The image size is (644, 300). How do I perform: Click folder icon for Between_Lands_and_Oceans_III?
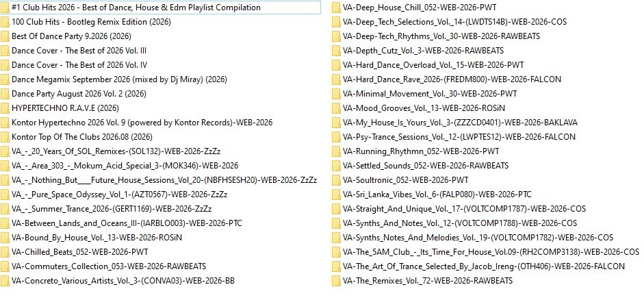(5, 223)
